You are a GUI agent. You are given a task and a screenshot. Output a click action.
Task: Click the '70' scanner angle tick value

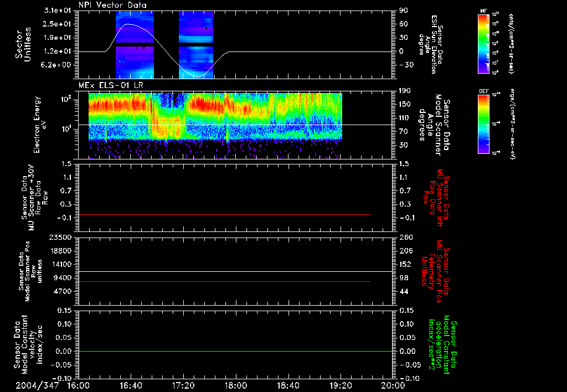404,132
